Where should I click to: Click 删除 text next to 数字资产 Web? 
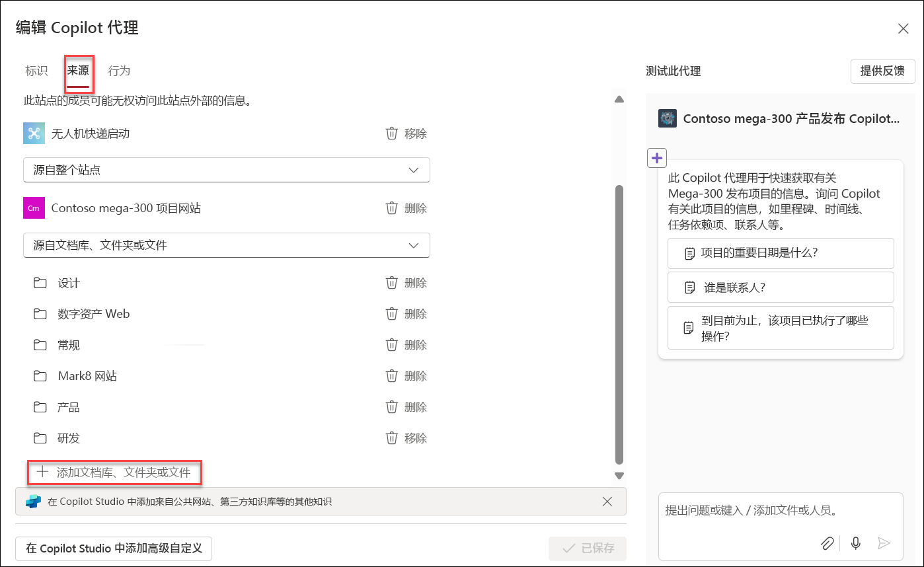pyautogui.click(x=416, y=314)
